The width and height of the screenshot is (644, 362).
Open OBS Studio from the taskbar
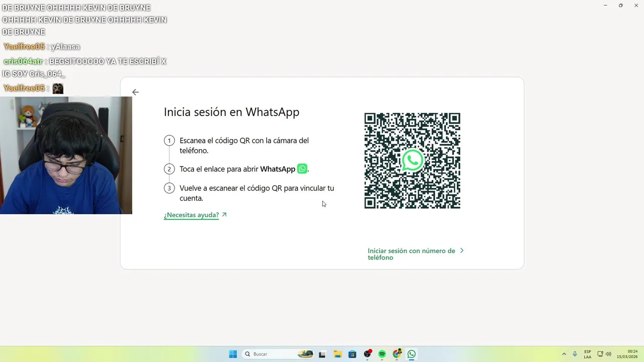367,354
